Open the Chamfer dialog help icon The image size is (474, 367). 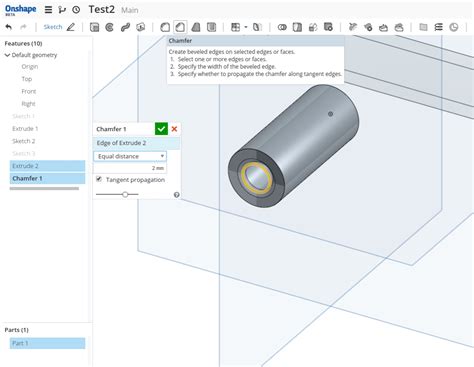(177, 195)
